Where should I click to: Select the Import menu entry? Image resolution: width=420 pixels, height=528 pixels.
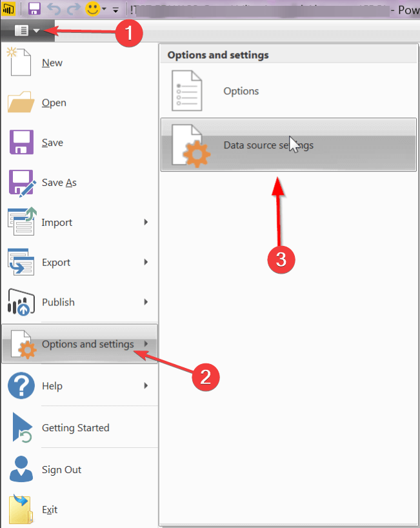[x=80, y=222]
